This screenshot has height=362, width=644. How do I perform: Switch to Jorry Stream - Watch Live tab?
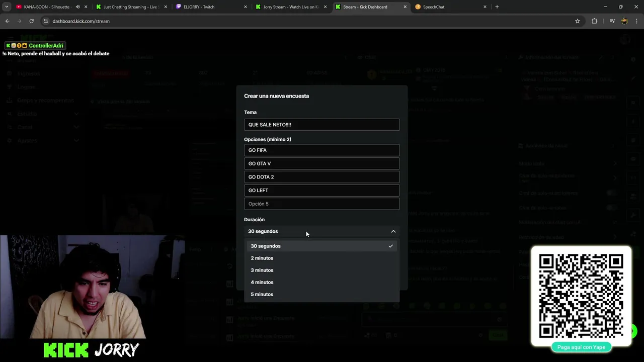(x=291, y=7)
